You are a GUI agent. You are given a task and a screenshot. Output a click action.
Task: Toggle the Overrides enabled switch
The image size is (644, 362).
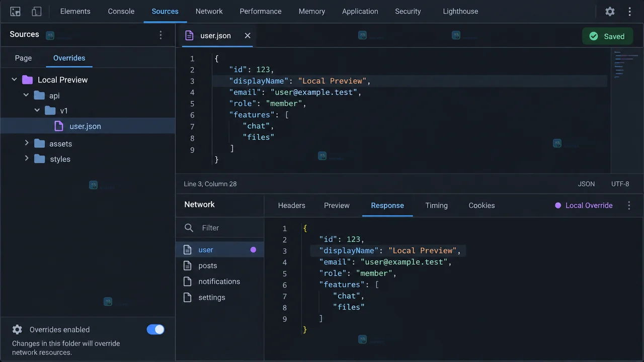click(155, 329)
